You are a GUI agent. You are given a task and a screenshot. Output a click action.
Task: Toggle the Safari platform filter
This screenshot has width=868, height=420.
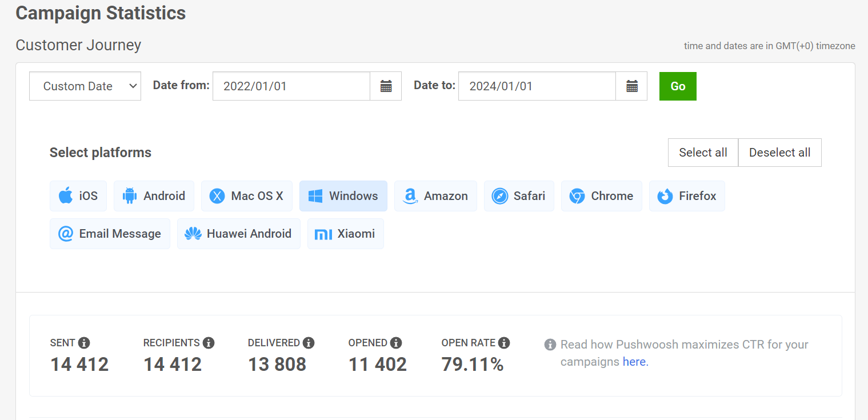coord(519,196)
